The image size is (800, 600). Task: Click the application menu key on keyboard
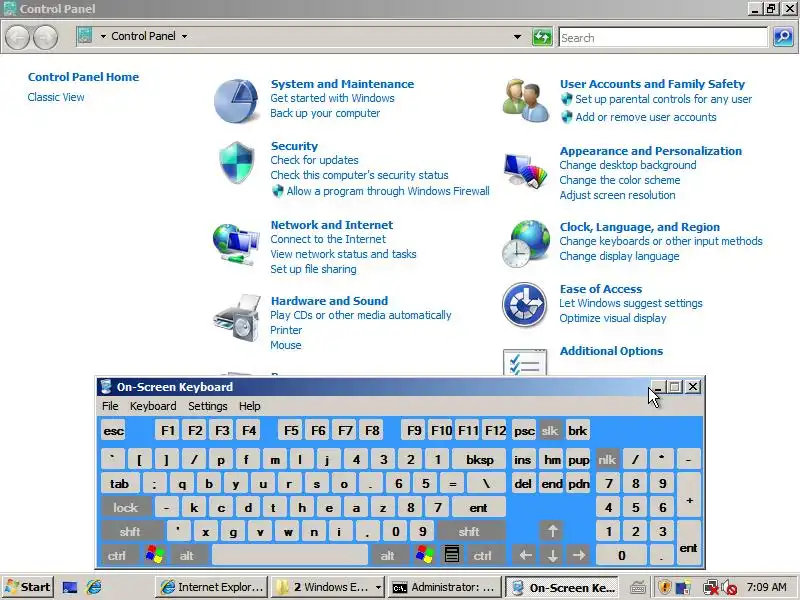coord(452,555)
